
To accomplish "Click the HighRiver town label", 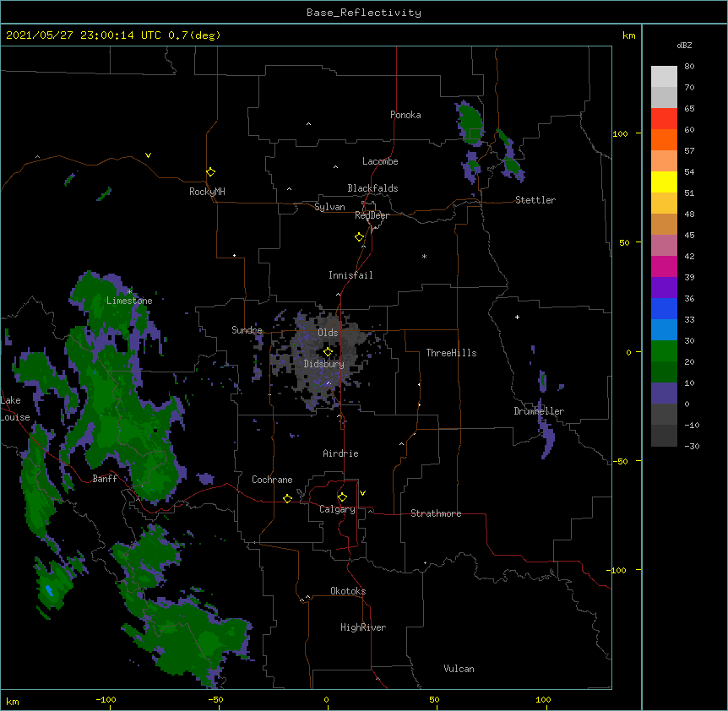I will [363, 627].
